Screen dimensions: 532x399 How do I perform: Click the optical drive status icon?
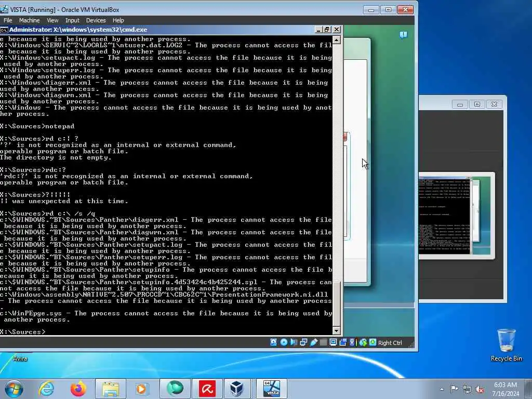[284, 342]
